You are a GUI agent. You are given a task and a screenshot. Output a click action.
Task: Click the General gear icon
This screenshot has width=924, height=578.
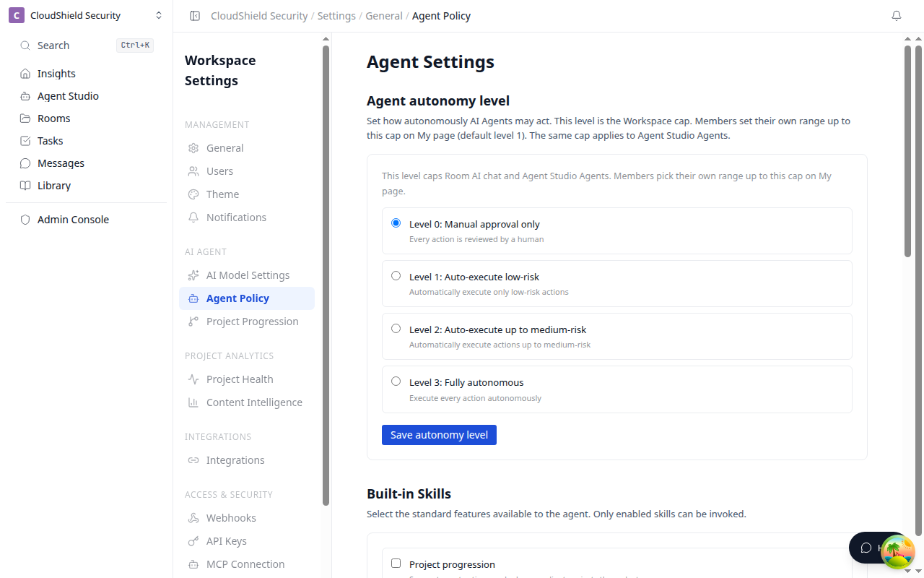pos(193,148)
